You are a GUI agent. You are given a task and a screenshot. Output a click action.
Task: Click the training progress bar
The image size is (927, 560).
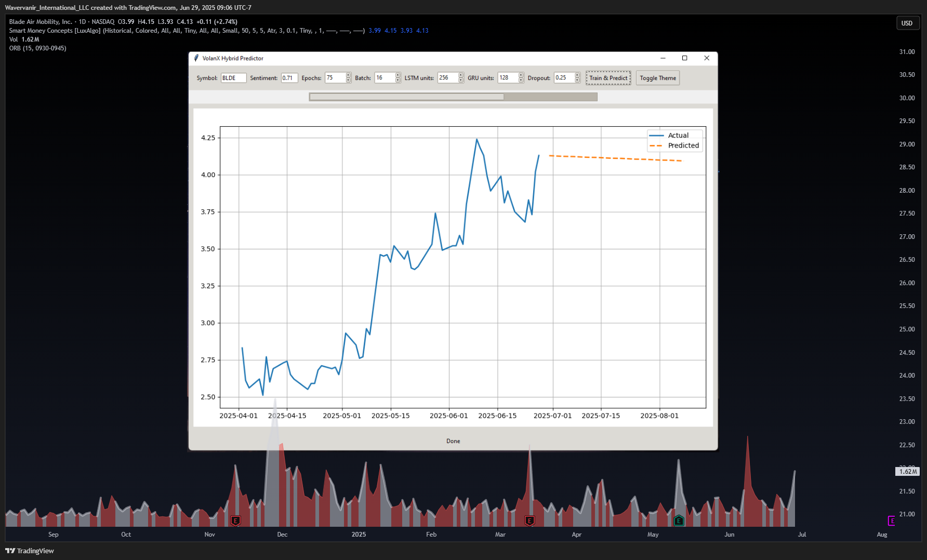click(x=453, y=97)
